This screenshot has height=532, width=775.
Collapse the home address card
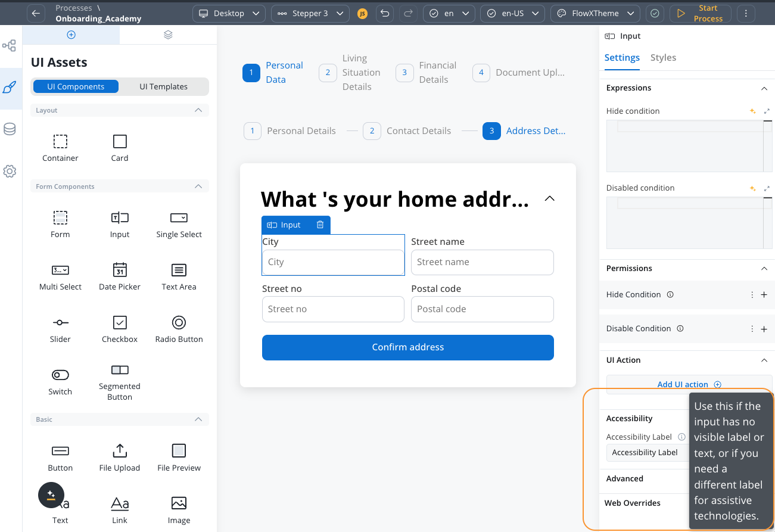(550, 198)
